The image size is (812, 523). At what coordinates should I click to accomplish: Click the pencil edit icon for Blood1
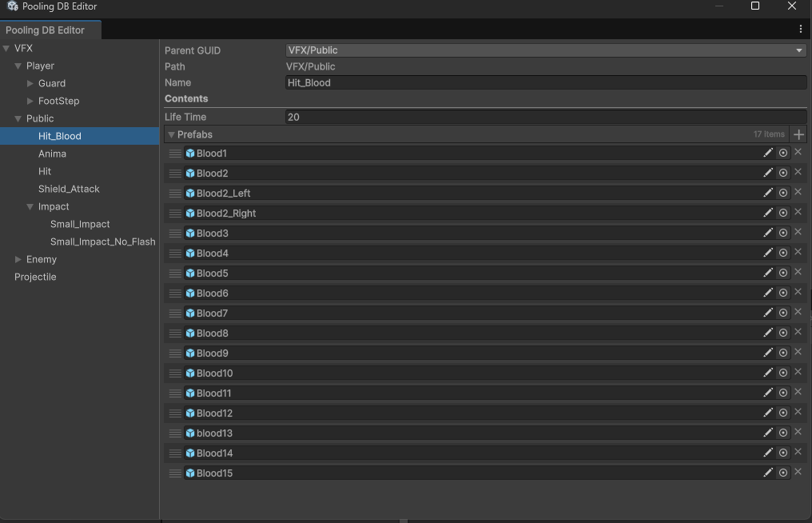click(768, 153)
